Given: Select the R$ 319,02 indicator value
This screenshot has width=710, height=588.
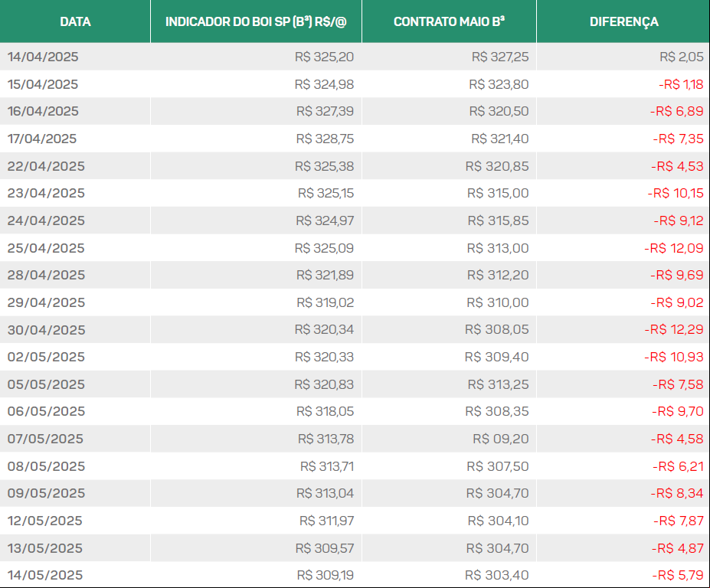Looking at the screenshot, I should pos(325,303).
